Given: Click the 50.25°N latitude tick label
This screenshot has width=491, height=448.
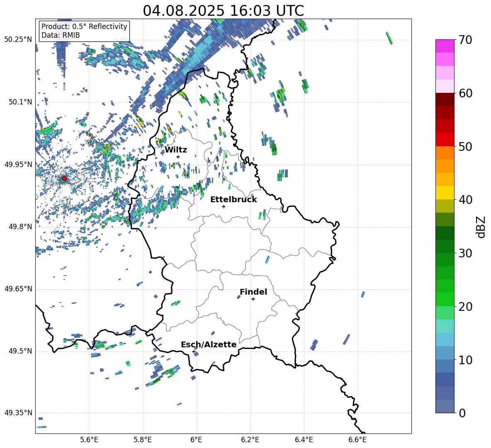Looking at the screenshot, I should pyautogui.click(x=18, y=40).
